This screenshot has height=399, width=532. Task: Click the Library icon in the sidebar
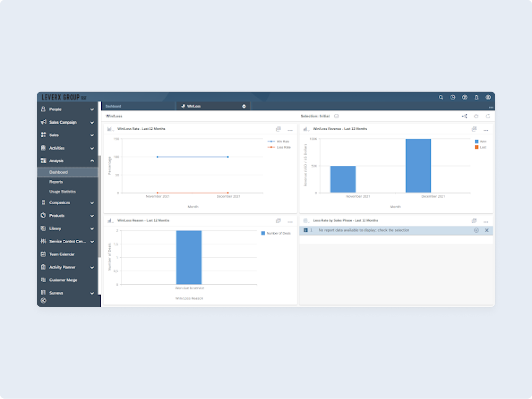tap(43, 228)
